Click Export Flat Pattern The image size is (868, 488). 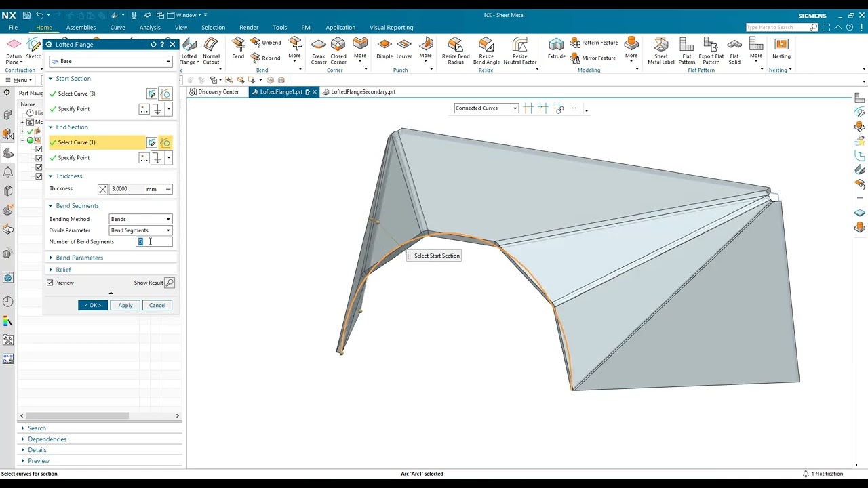click(711, 51)
